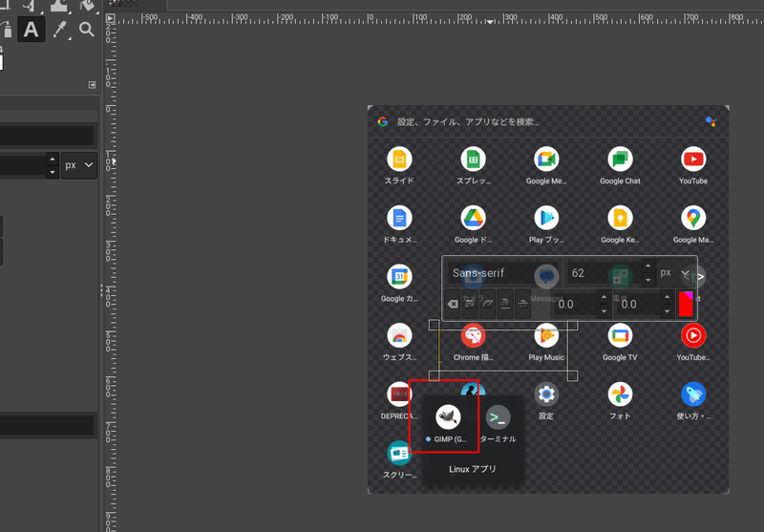Click the DEPRECA... app icon in the image

click(398, 394)
